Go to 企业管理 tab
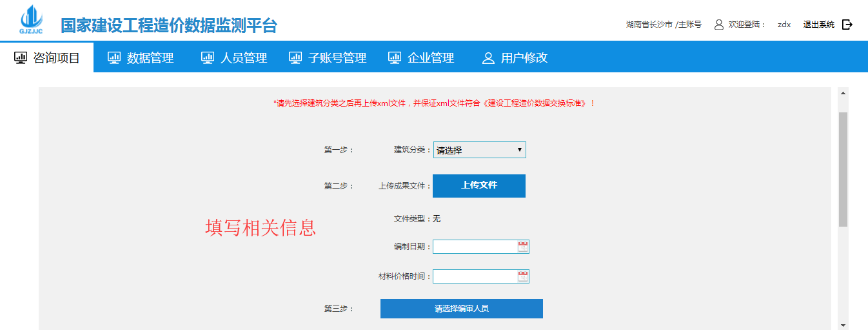The image size is (868, 330). point(421,57)
